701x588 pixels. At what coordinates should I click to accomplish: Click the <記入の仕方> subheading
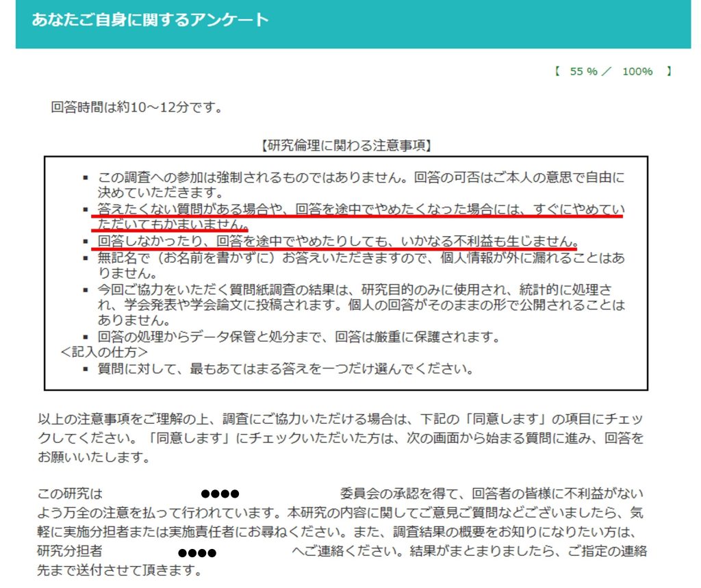click(104, 353)
